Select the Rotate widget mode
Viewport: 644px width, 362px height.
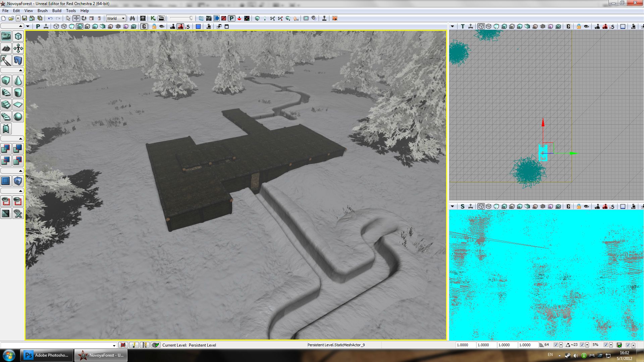point(84,18)
